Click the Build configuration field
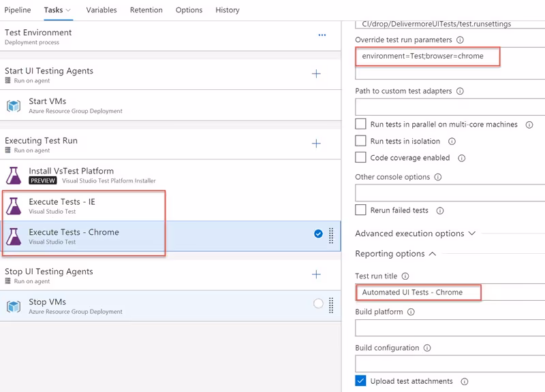545x392 pixels. (x=450, y=364)
